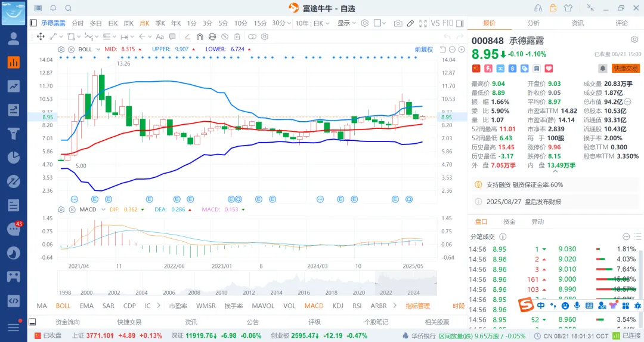Expand more sub indicators chevron after ARBR
644x342 pixels.
(x=395, y=306)
